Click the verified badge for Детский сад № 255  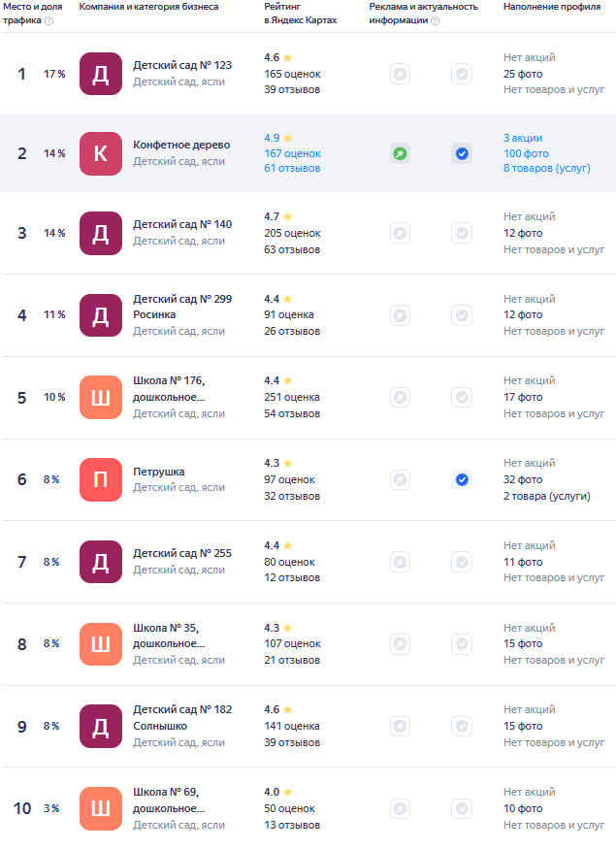click(x=462, y=562)
